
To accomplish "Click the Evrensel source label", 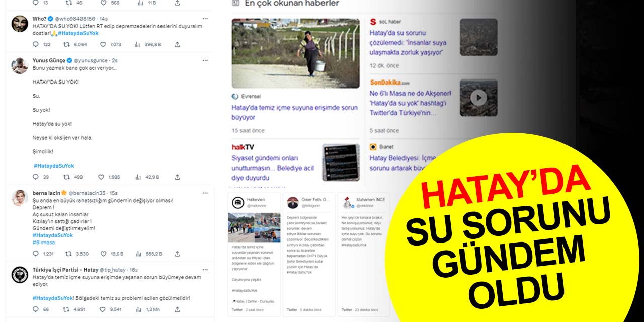I will 246,96.
